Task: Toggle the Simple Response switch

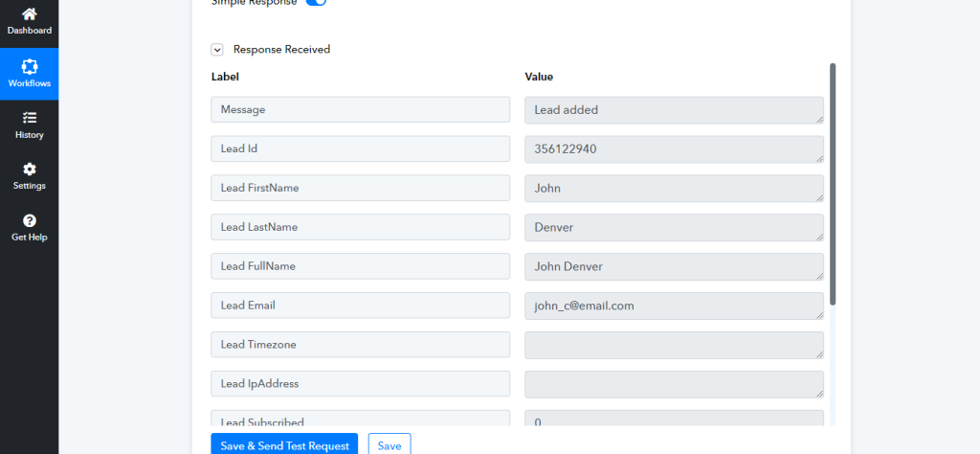Action: (316, 2)
